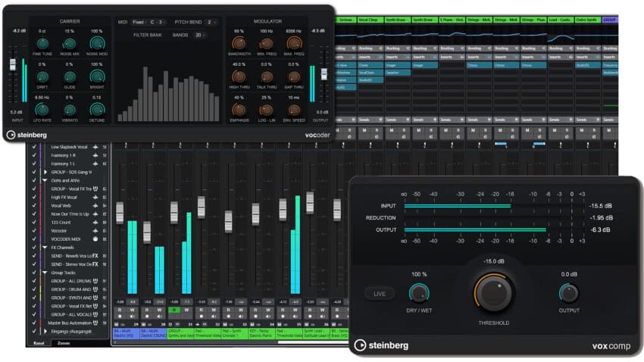Adjust the Bandwidth knob in Modulator section

click(239, 43)
